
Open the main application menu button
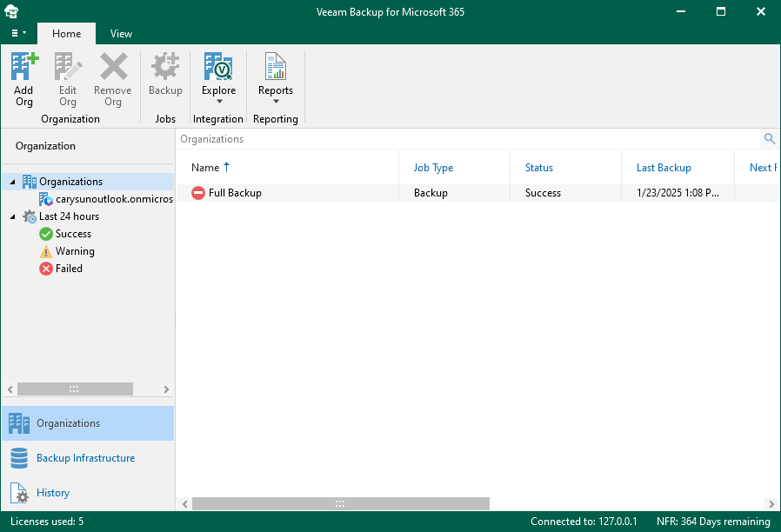(x=18, y=34)
